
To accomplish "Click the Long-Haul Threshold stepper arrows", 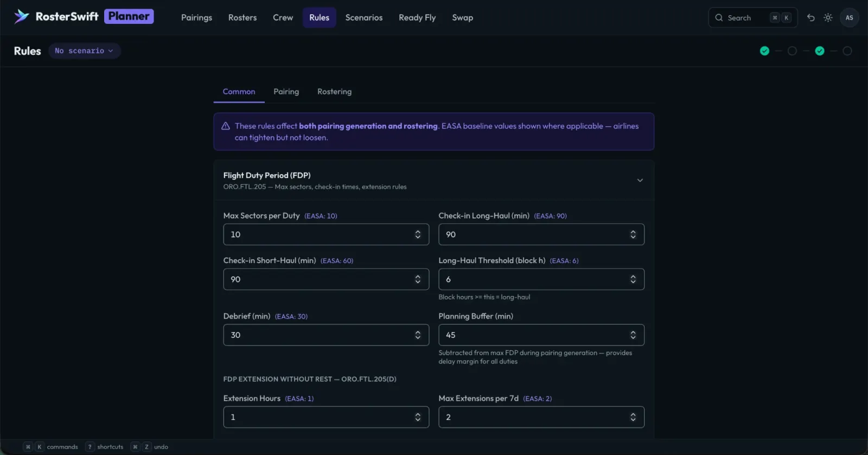I will [x=633, y=279].
